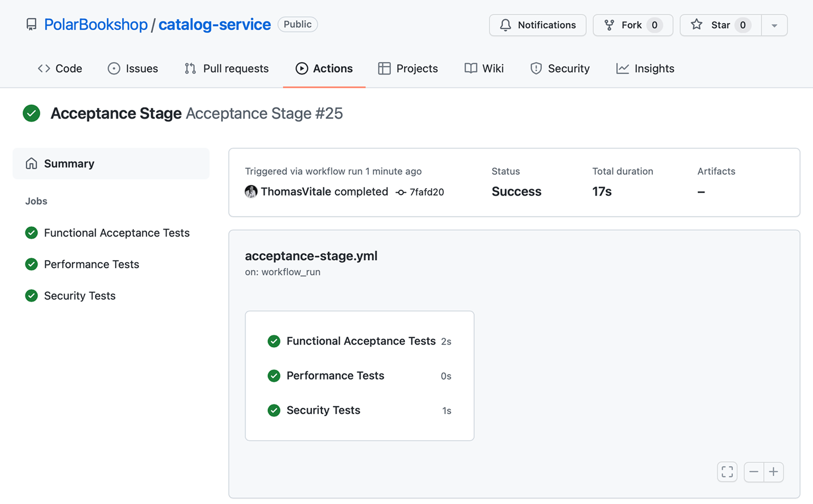813x504 pixels.
Task: Click the check icon beside graph Functional Acceptance Tests
Action: (274, 341)
